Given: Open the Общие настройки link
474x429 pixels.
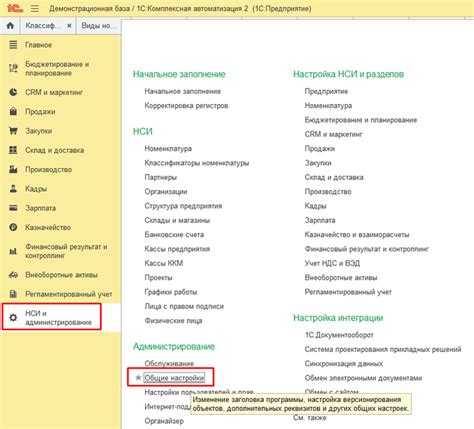Looking at the screenshot, I should (x=174, y=378).
